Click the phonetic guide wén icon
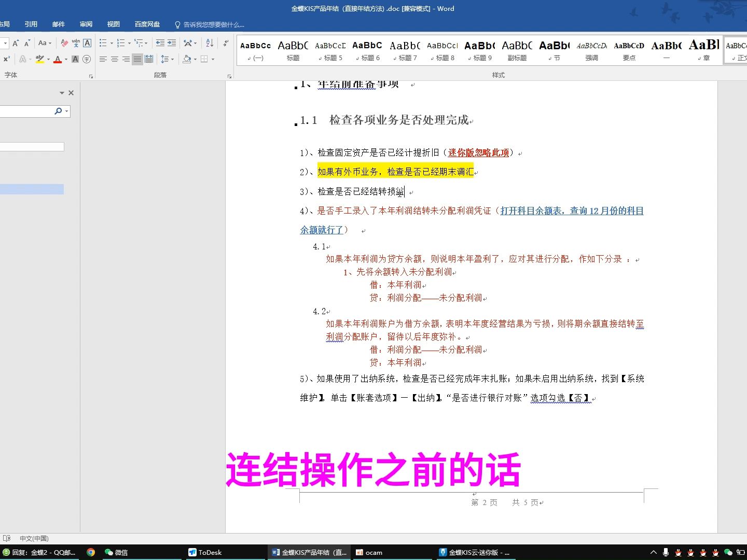 point(76,43)
